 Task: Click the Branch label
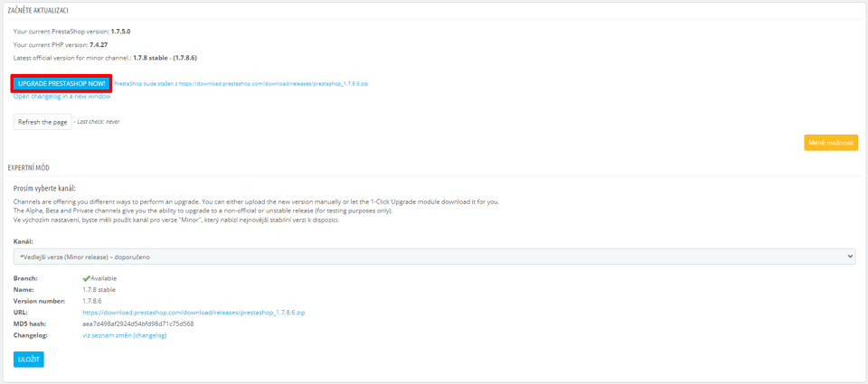[25, 278]
